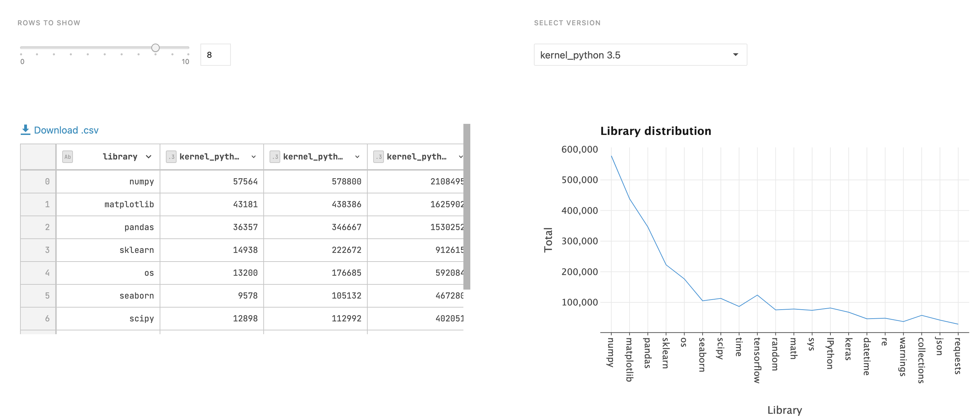Image resolution: width=980 pixels, height=420 pixels.
Task: Click the Download .csv link
Action: pyautogui.click(x=66, y=130)
